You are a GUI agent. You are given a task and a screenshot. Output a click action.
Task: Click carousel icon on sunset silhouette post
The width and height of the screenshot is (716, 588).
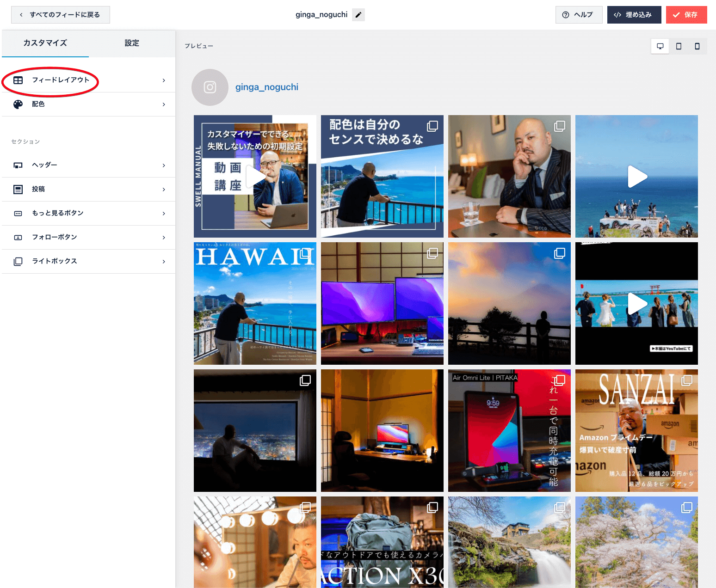pyautogui.click(x=560, y=253)
